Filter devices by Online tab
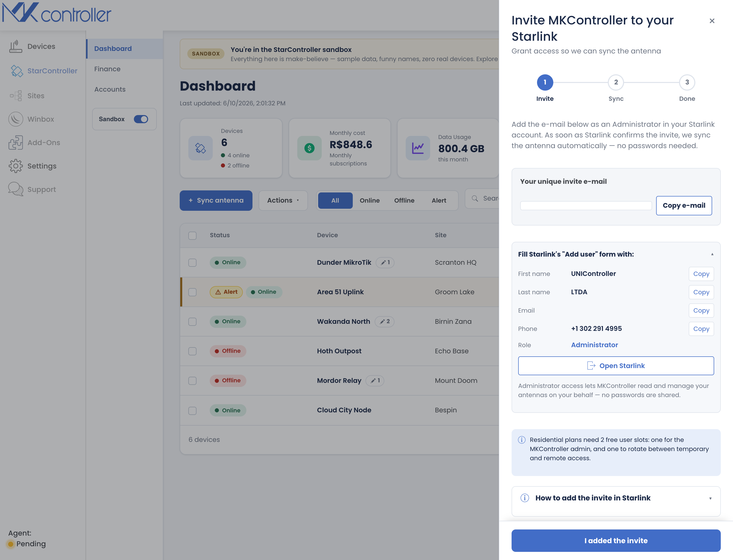 click(370, 200)
